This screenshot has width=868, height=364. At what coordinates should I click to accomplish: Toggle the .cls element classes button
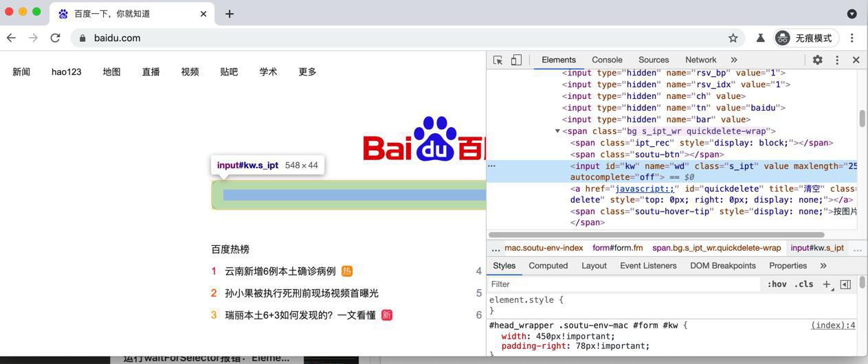coord(804,284)
